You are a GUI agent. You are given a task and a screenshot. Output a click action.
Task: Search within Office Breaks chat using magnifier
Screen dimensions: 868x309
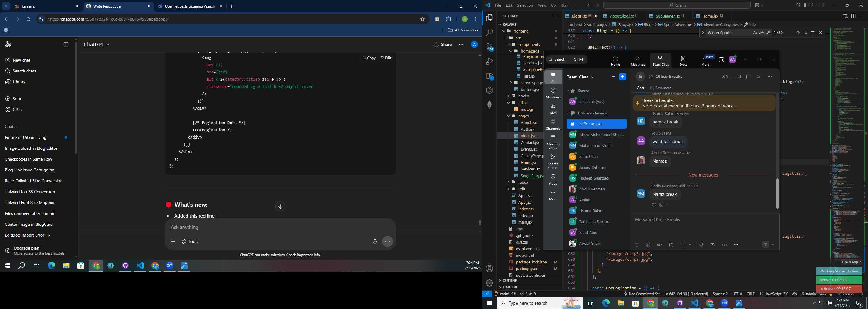(759, 77)
